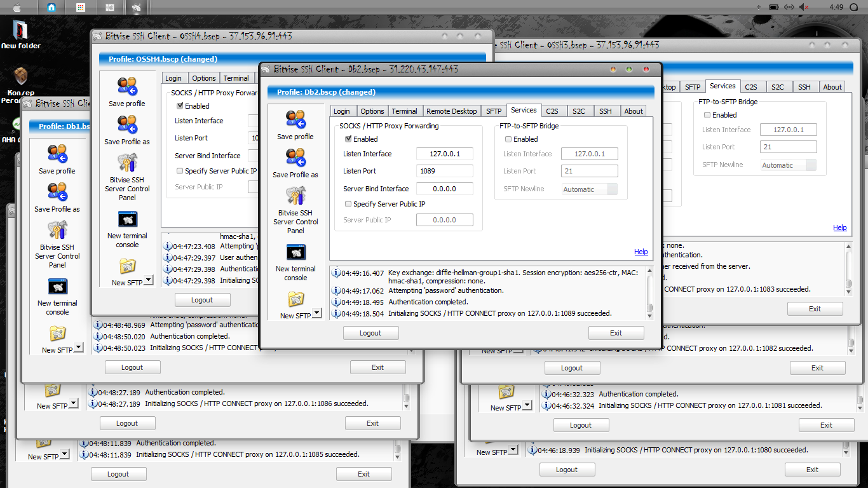Open New terminal console in OSSH4 window
The width and height of the screenshot is (868, 488).
(127, 219)
